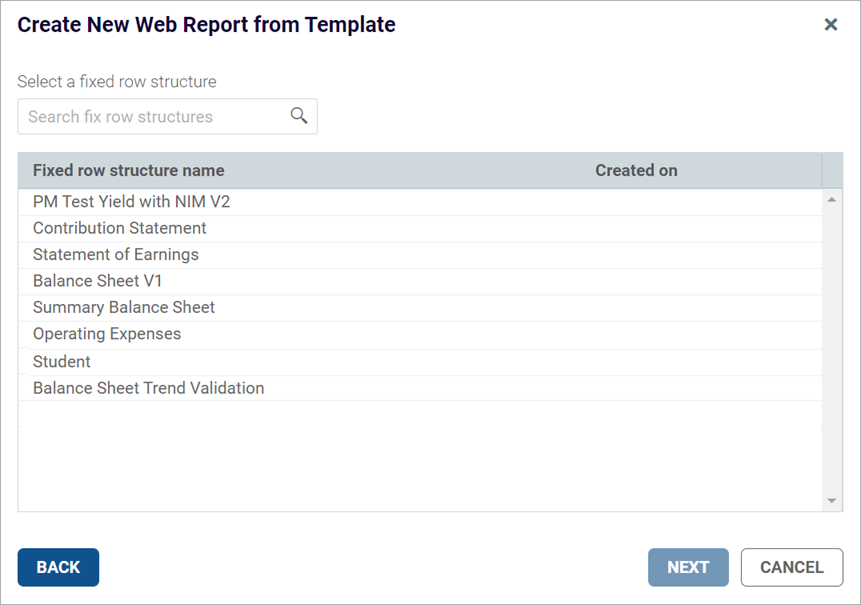Select Balance Sheet V1 row
Screen dimensions: 861x605
[x=98, y=281]
